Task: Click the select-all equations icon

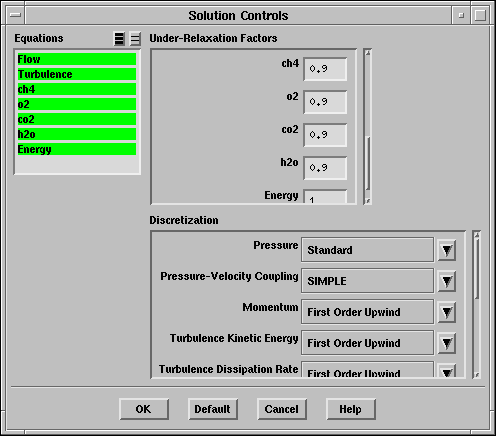Action: click(x=119, y=39)
